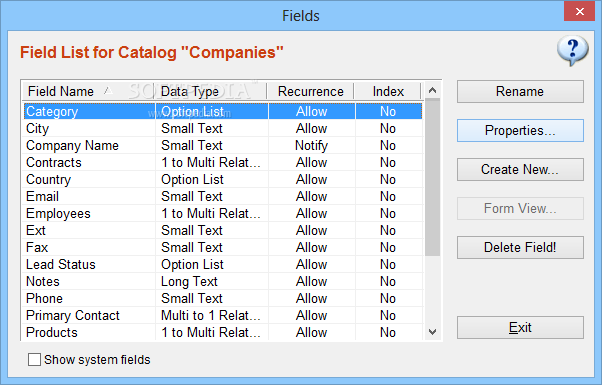
Task: Click the vertical scrollbar thumb
Action: pyautogui.click(x=432, y=177)
